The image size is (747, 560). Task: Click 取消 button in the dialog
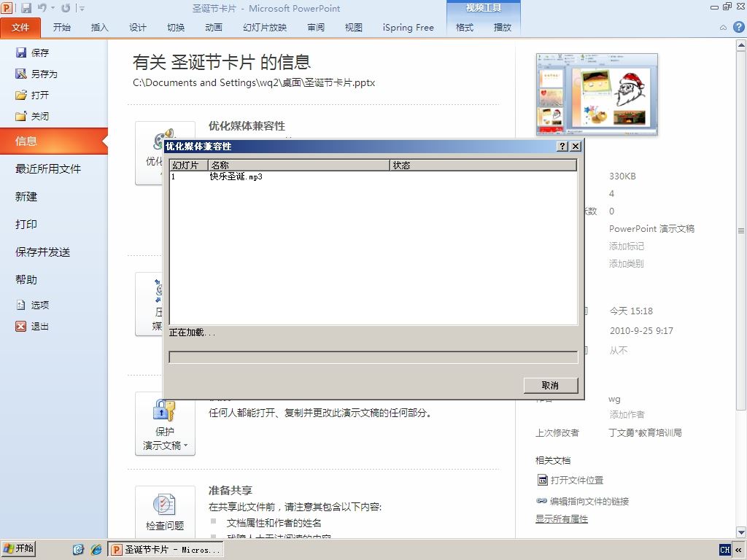click(551, 385)
